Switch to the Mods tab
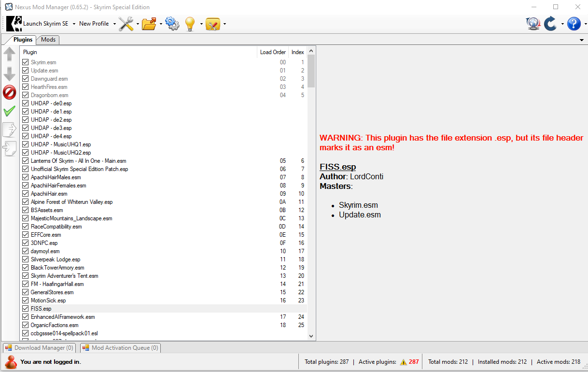588x372 pixels. (x=48, y=40)
